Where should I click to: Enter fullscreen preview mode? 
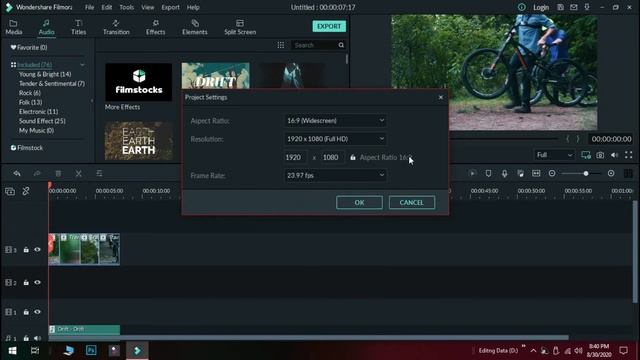629,155
